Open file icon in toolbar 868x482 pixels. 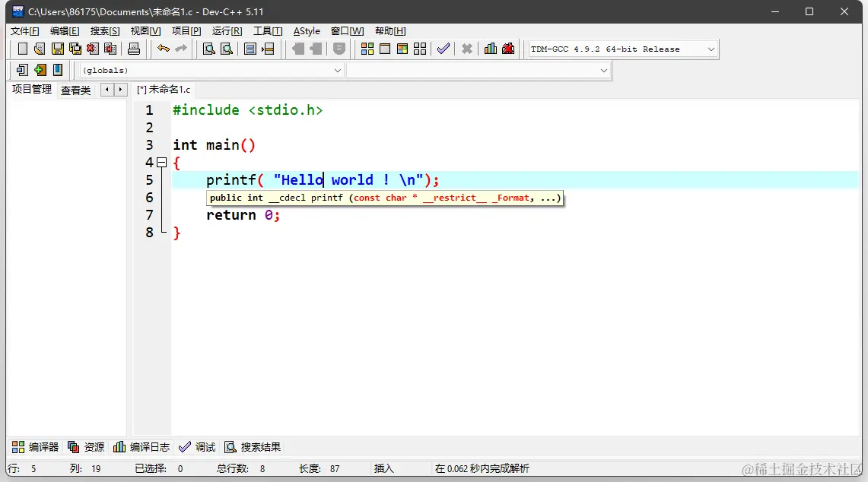(x=40, y=49)
